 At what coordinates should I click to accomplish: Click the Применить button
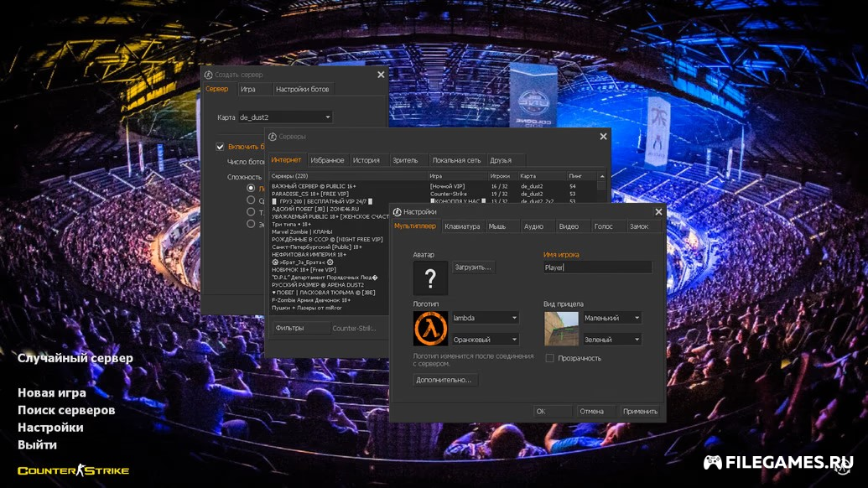coord(640,411)
